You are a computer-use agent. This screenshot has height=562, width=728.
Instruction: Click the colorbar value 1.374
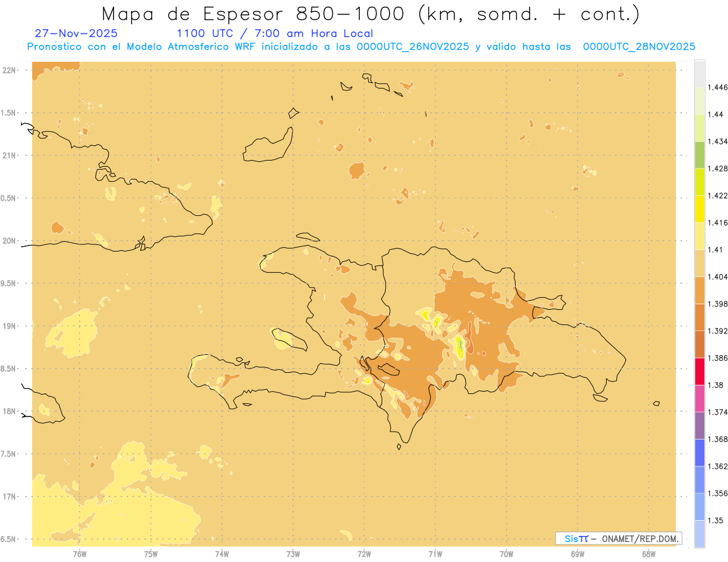coord(716,412)
